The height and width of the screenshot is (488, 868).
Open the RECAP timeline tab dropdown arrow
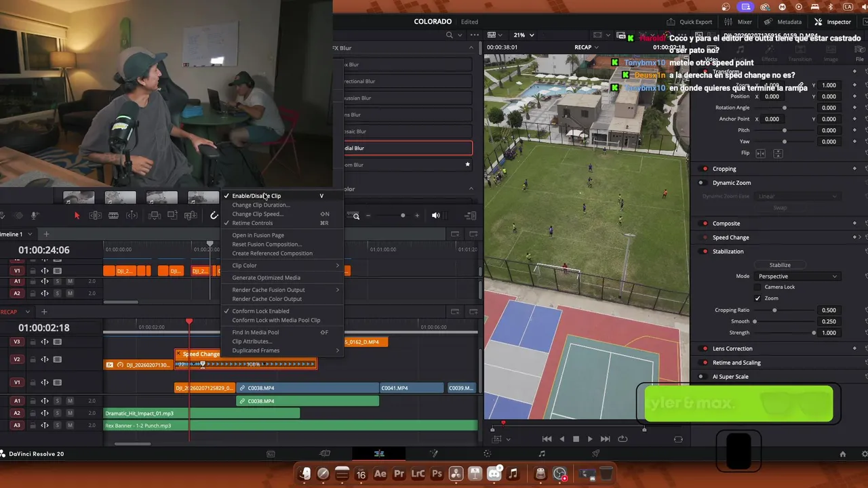28,312
